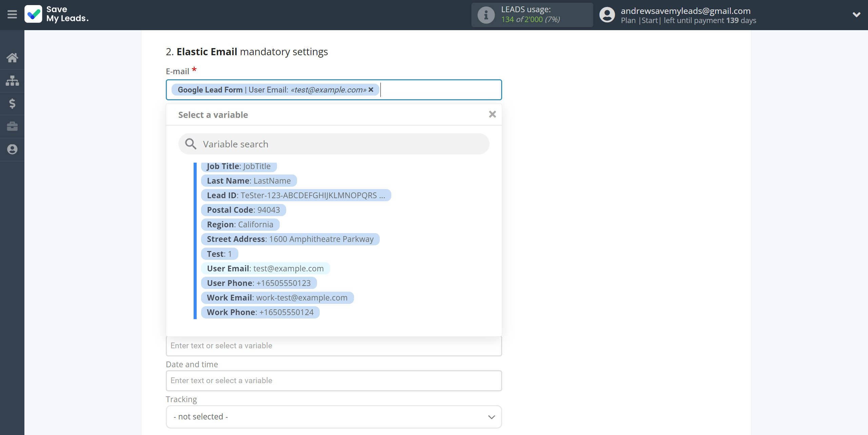Remove the User Email tag from E-mail field
The image size is (868, 435).
click(x=371, y=90)
